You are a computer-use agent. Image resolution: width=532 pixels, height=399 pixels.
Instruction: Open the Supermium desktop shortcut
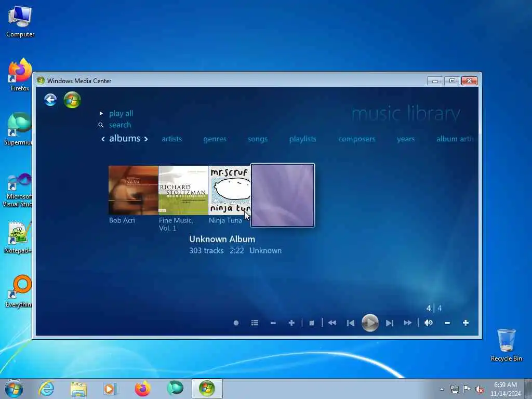(x=18, y=129)
